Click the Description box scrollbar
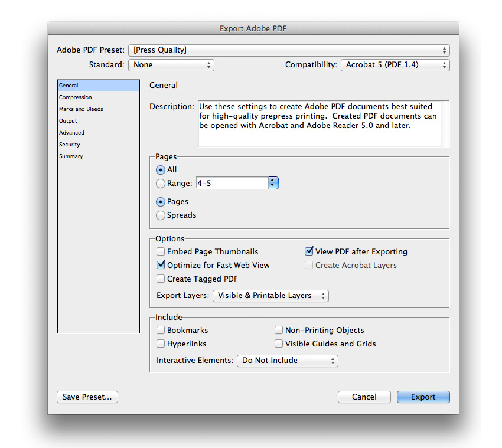Image resolution: width=502 pixels, height=448 pixels. click(x=445, y=124)
